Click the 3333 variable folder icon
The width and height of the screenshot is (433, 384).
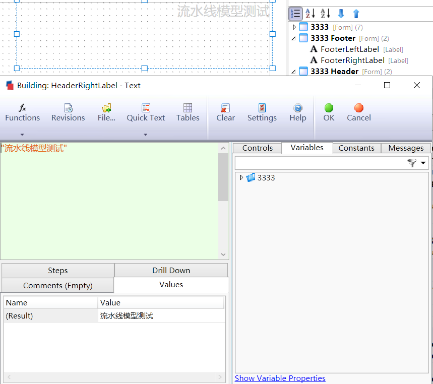coord(250,178)
